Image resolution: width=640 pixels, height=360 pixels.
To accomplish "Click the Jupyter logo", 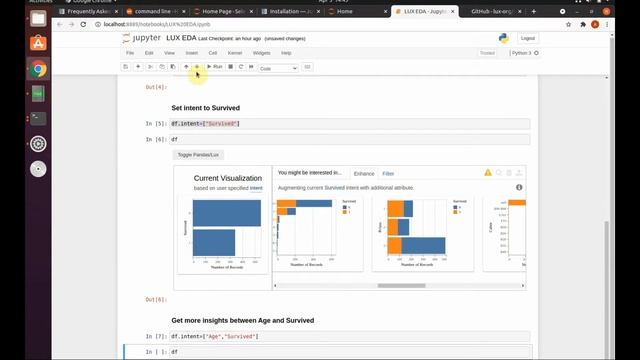I will tap(142, 38).
